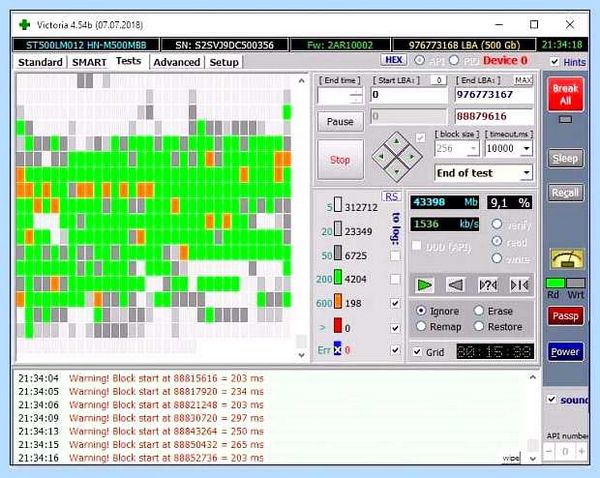Screen dimensions: 600x478
Task: Toggle log checkbox for 200 ms blocks
Action: click(395, 279)
